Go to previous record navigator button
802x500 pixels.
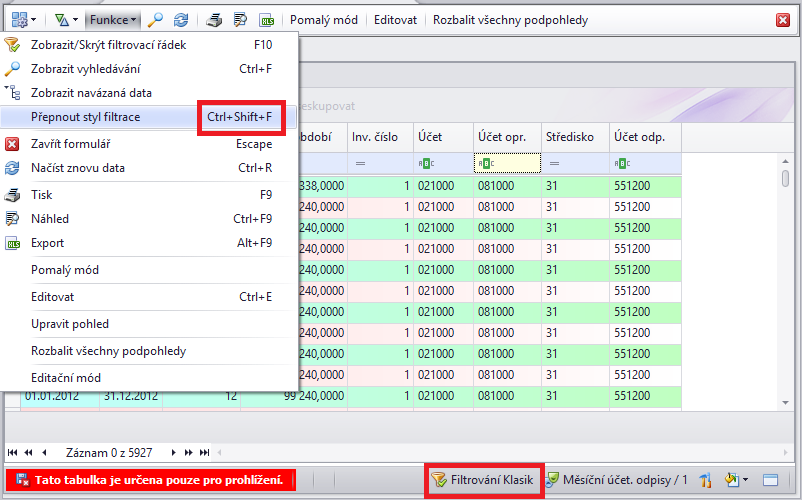[44, 452]
